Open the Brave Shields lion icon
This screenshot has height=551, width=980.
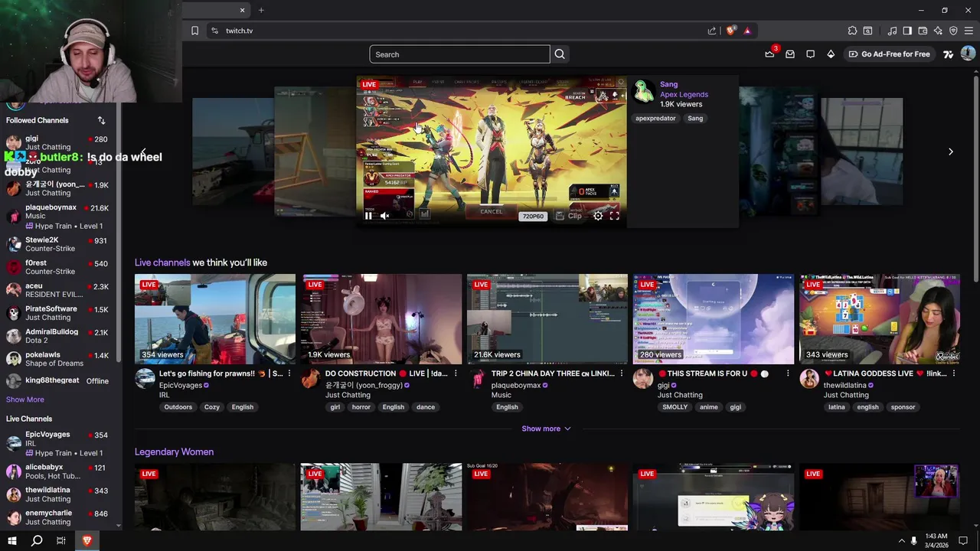pos(731,31)
